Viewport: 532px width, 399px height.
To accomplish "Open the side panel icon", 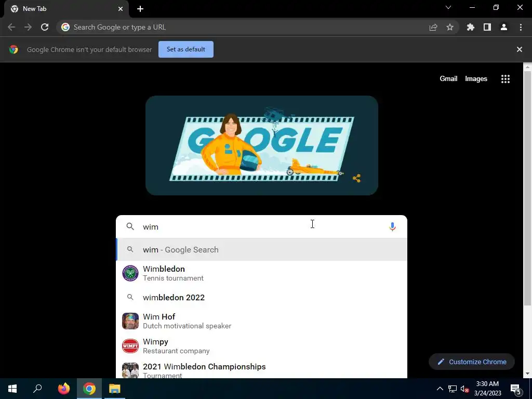I will pos(487,27).
